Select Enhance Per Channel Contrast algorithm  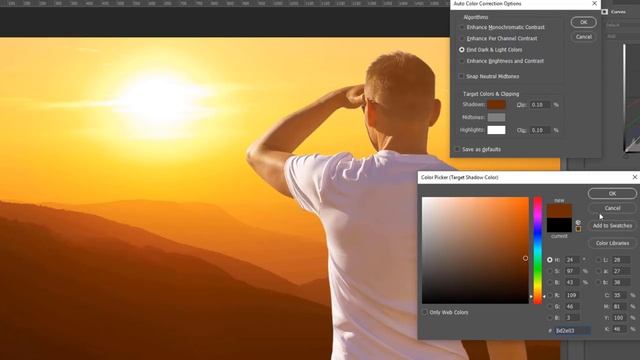click(462, 38)
